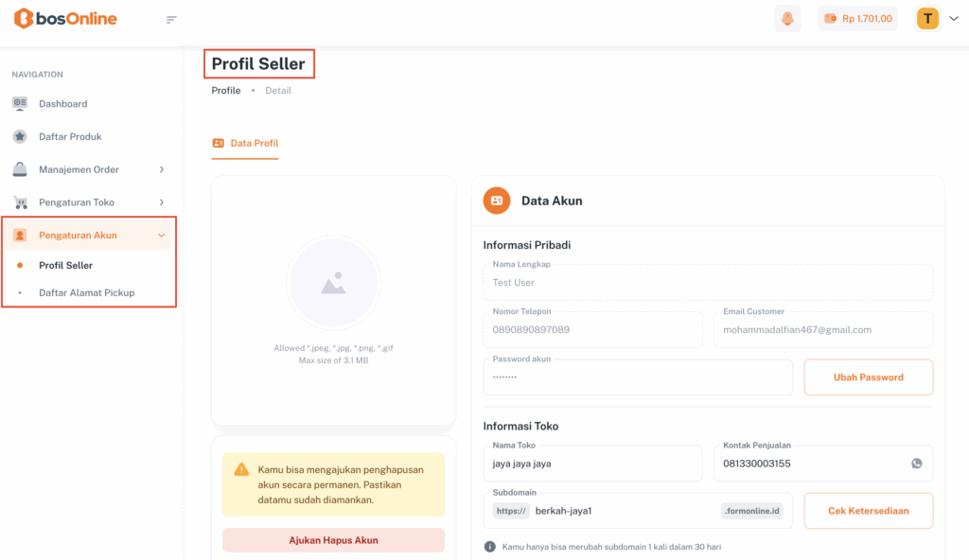
Task: Open the notification bell icon
Action: pos(787,19)
